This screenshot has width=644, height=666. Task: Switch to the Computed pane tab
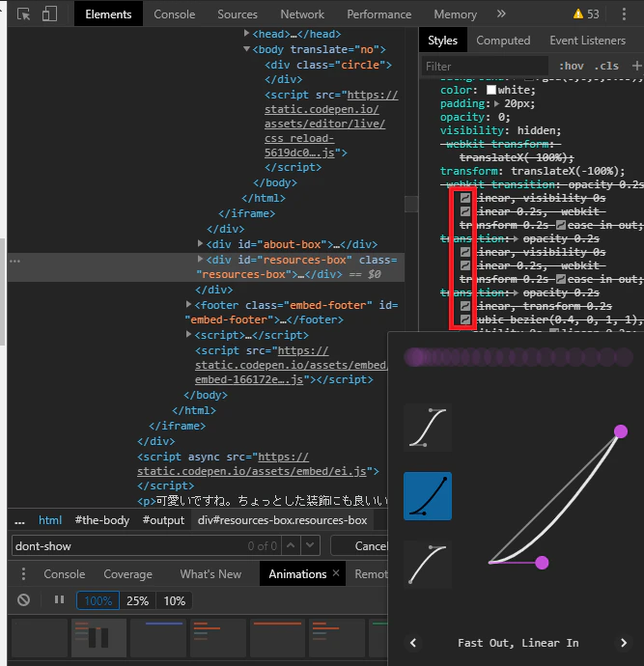point(503,41)
